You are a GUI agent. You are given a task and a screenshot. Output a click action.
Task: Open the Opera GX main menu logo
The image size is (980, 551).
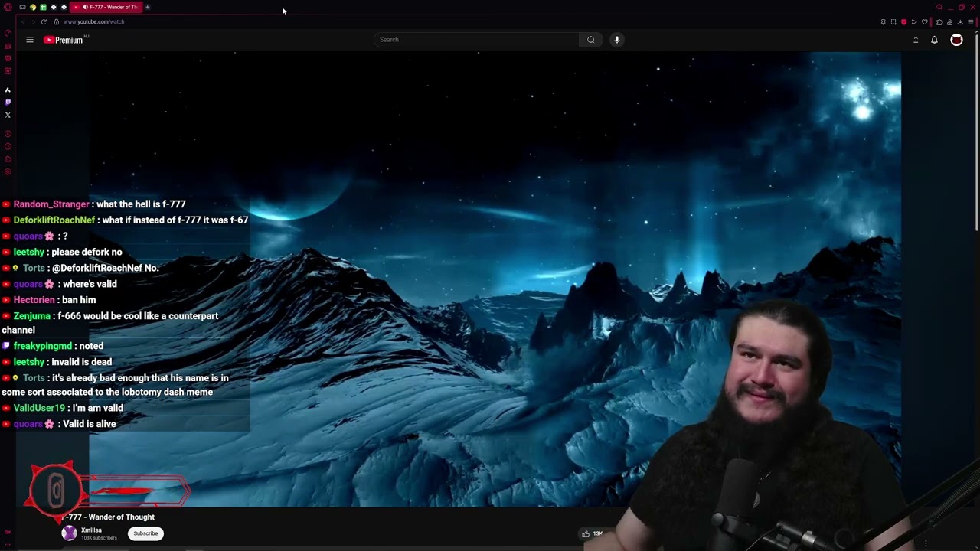click(8, 7)
